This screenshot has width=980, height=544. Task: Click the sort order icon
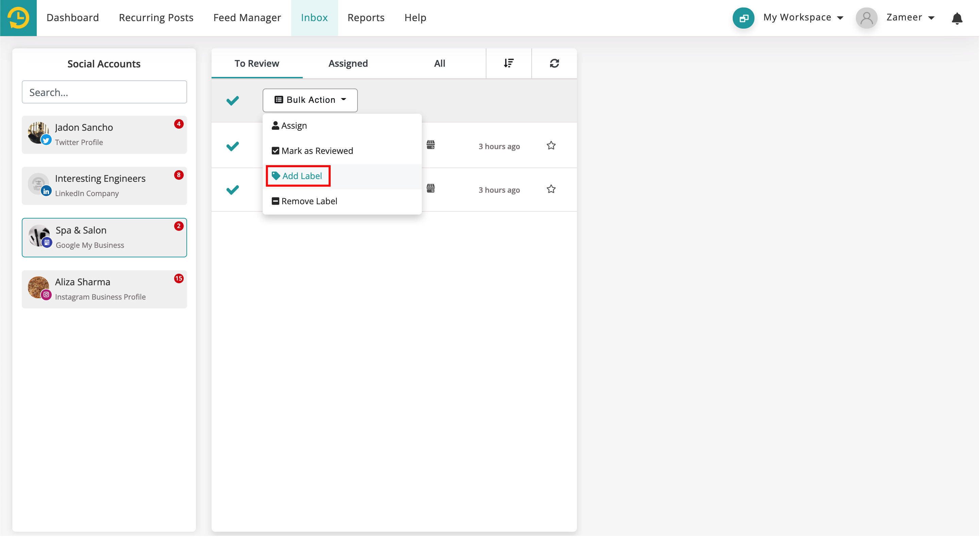[x=509, y=63]
